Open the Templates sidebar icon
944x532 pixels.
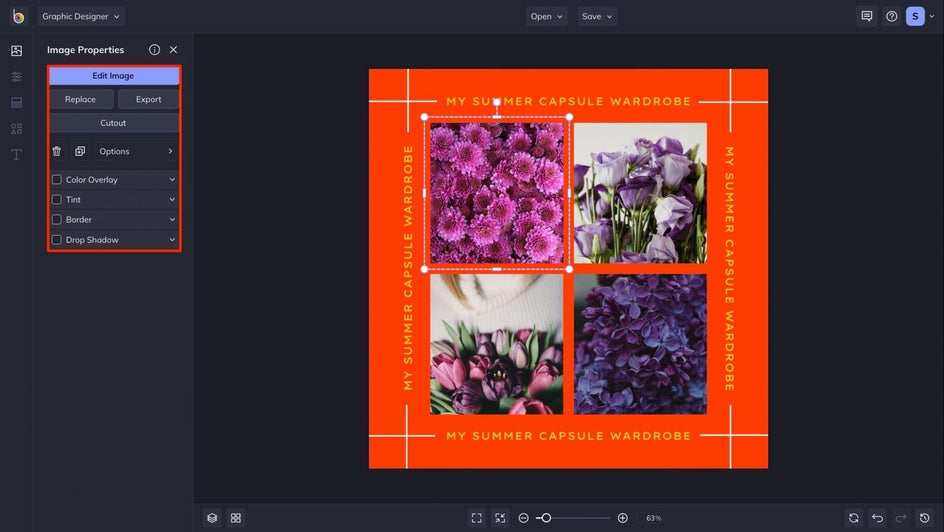(x=17, y=103)
